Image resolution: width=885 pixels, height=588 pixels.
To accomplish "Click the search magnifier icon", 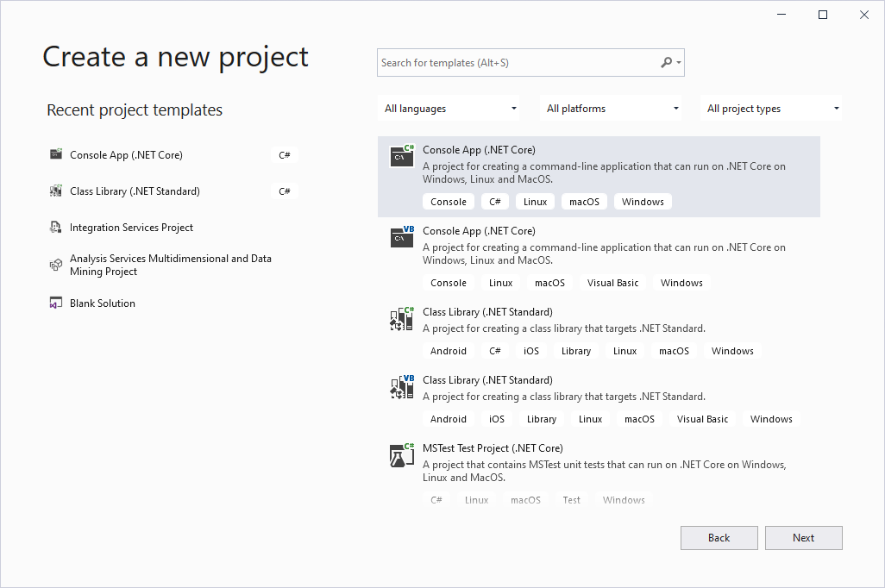I will click(x=667, y=63).
